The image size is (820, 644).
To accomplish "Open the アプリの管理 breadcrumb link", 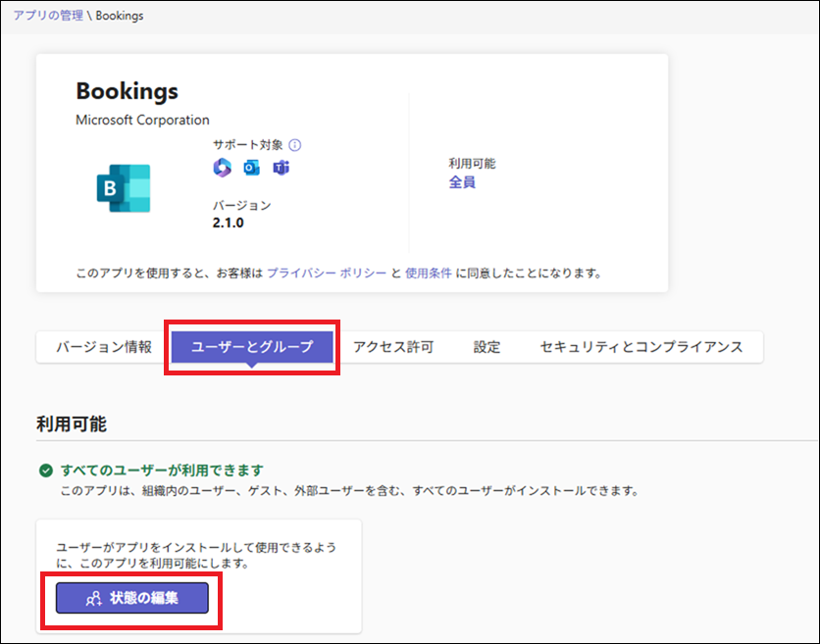I will (x=48, y=16).
